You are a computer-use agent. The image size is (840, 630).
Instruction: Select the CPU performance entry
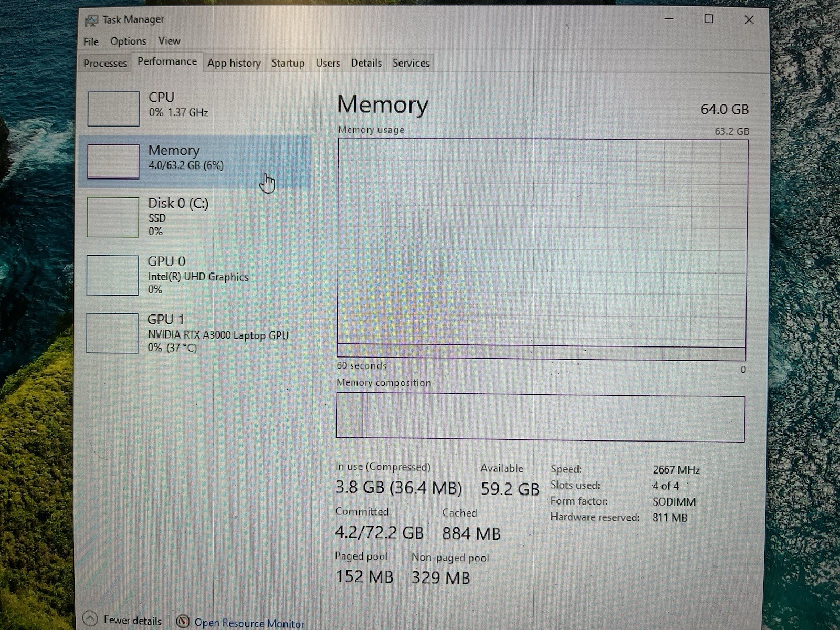(195, 108)
